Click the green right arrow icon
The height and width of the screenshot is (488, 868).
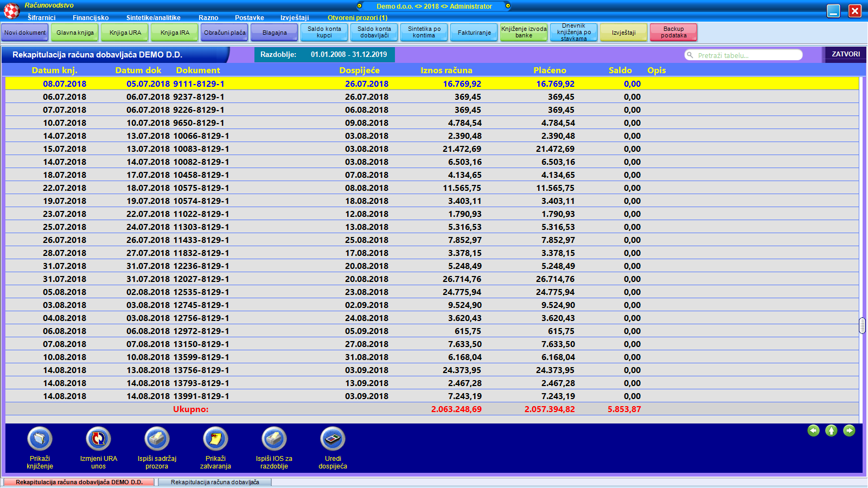(849, 431)
